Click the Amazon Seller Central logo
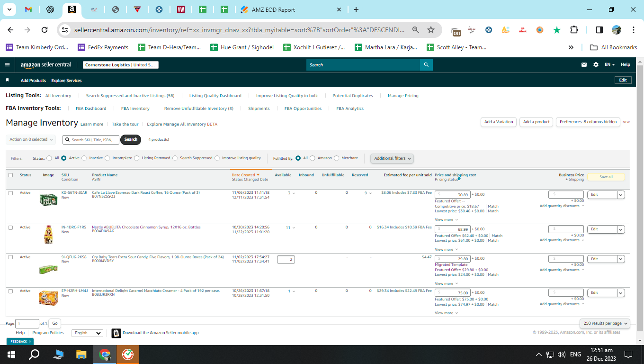This screenshot has height=364, width=644. pos(46,65)
